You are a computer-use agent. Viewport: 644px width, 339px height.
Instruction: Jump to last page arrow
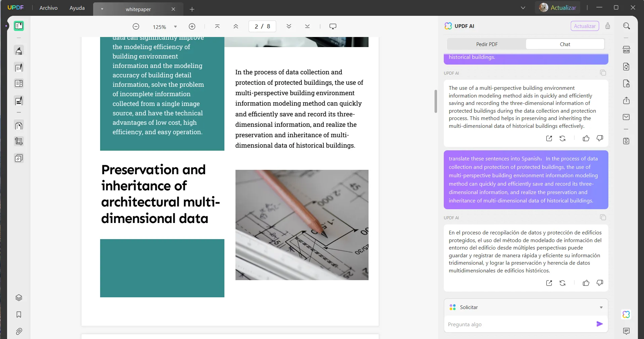307,26
